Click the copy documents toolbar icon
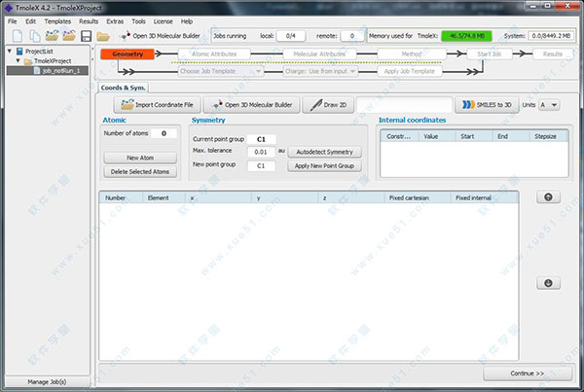The width and height of the screenshot is (584, 392). (x=35, y=36)
